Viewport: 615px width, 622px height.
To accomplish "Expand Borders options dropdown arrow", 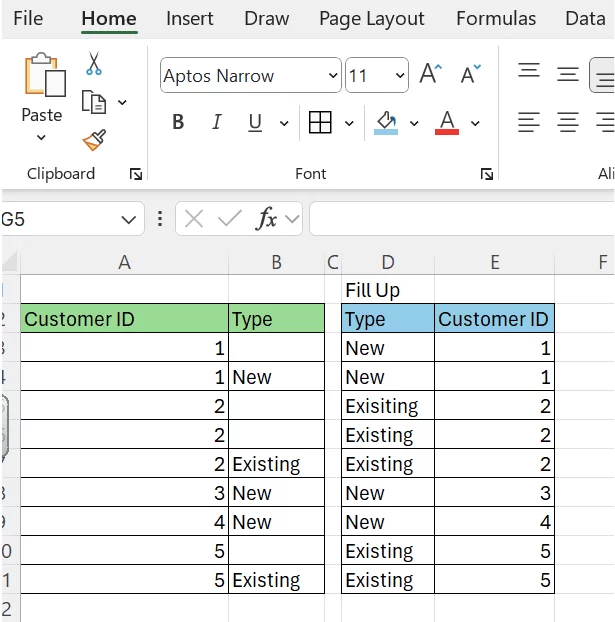I will point(349,123).
